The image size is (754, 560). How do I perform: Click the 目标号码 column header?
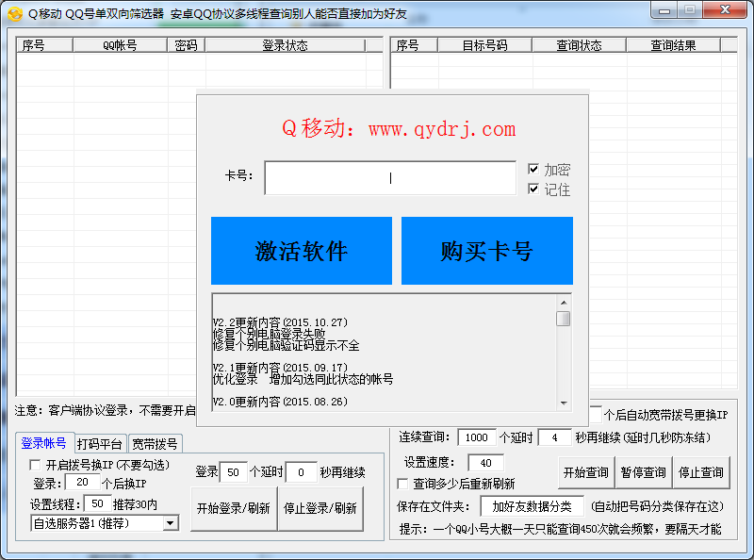pyautogui.click(x=484, y=45)
